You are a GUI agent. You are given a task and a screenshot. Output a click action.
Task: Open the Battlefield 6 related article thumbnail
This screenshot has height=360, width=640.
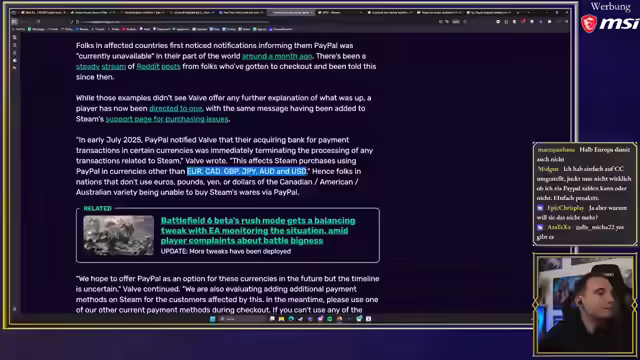click(x=119, y=236)
